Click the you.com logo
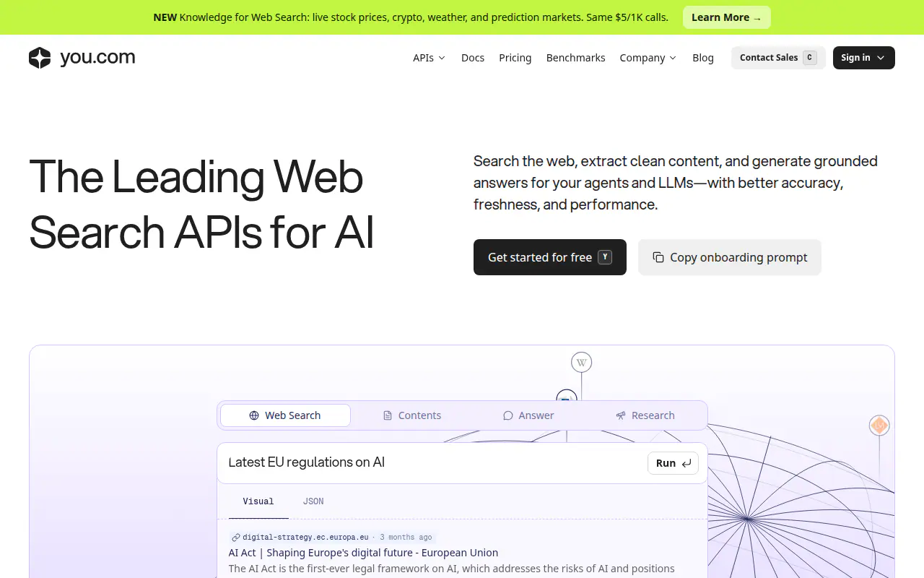The width and height of the screenshot is (924, 578). (x=82, y=58)
